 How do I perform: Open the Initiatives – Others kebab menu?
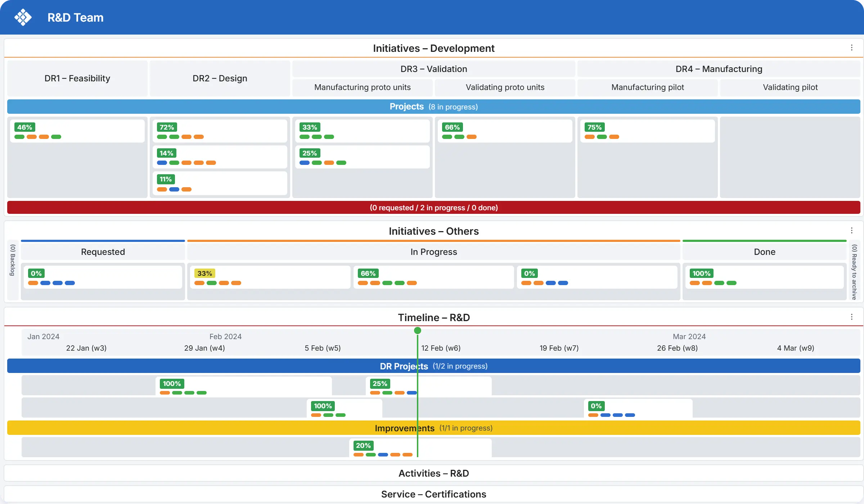(851, 231)
